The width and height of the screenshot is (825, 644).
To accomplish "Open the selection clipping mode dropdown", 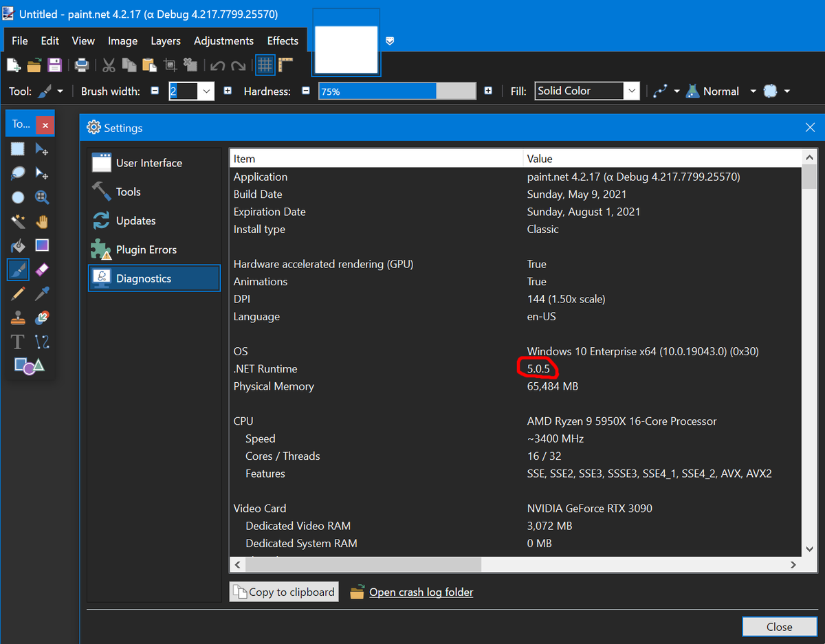I will tap(776, 91).
